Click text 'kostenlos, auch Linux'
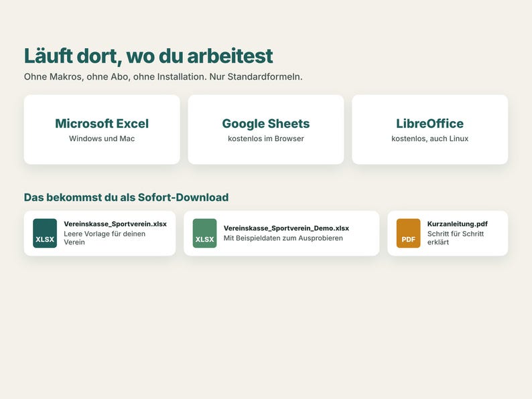The height and width of the screenshot is (399, 532). pos(430,139)
